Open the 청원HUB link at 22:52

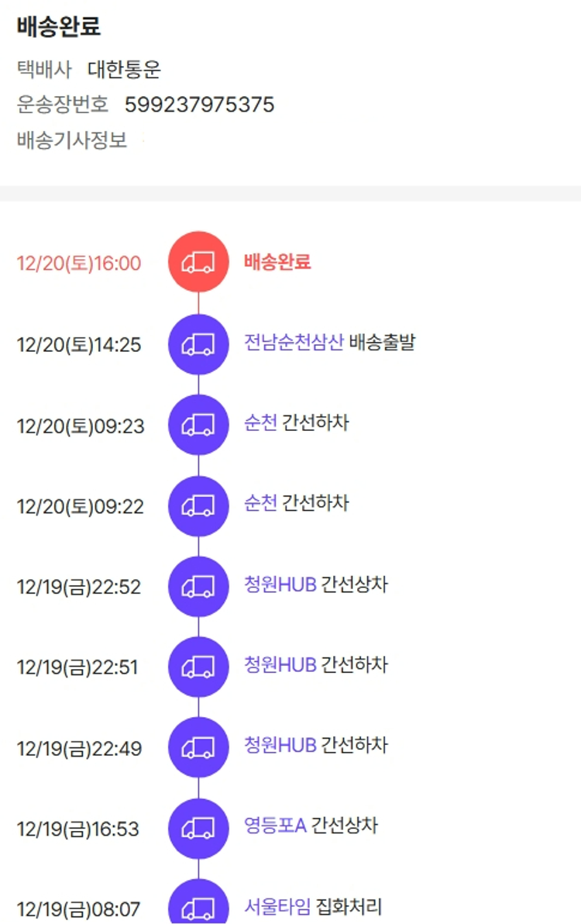pyautogui.click(x=280, y=584)
